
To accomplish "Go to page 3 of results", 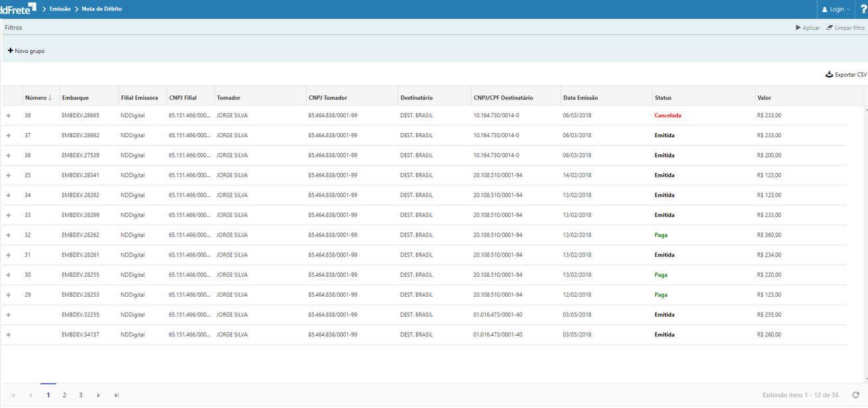I will click(x=81, y=395).
